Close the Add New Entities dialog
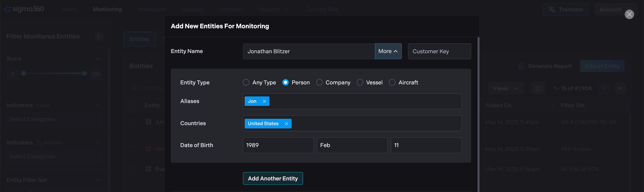The width and height of the screenshot is (644, 192). [629, 14]
